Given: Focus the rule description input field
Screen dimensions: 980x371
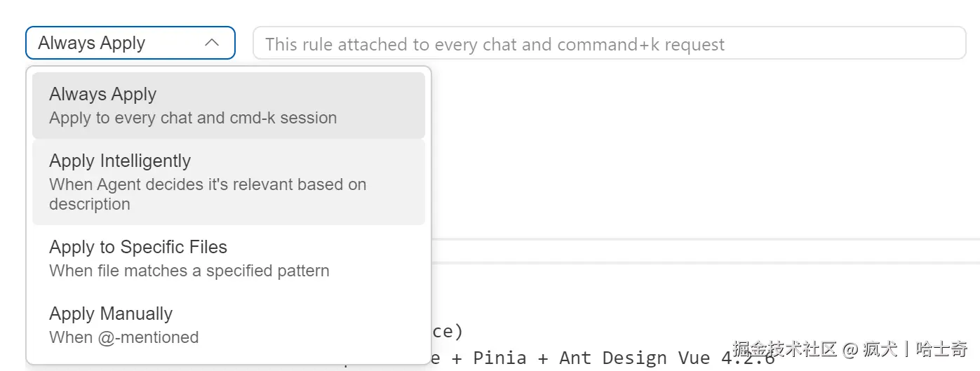Looking at the screenshot, I should pos(609,43).
